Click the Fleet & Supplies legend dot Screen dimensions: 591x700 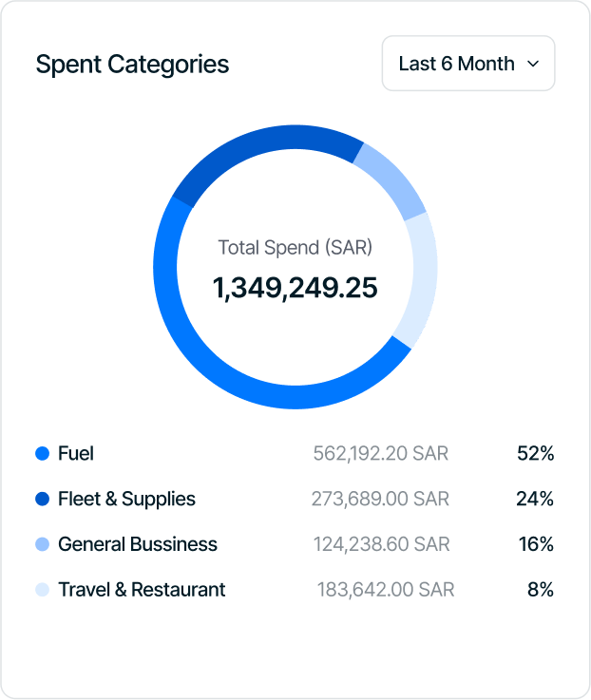click(x=42, y=500)
